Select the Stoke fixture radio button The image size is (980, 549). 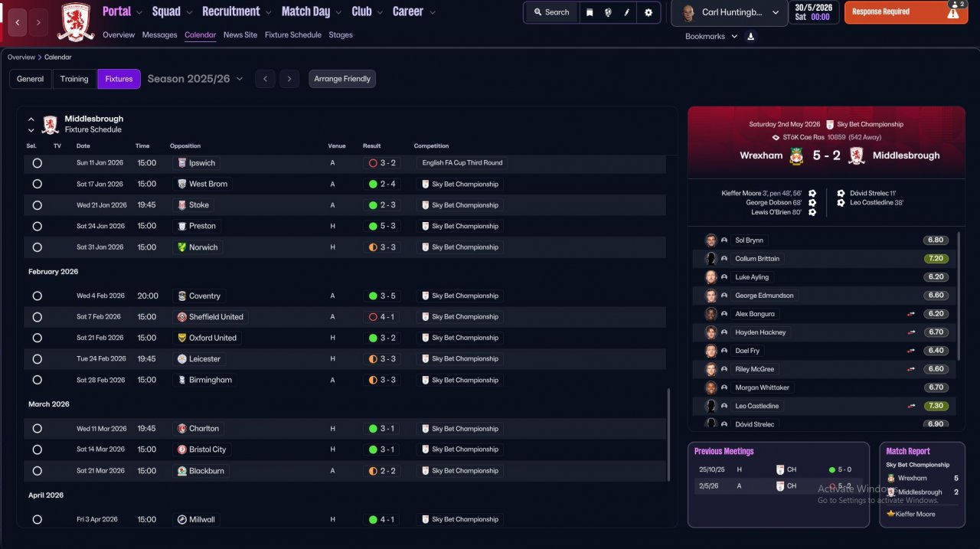tap(37, 205)
